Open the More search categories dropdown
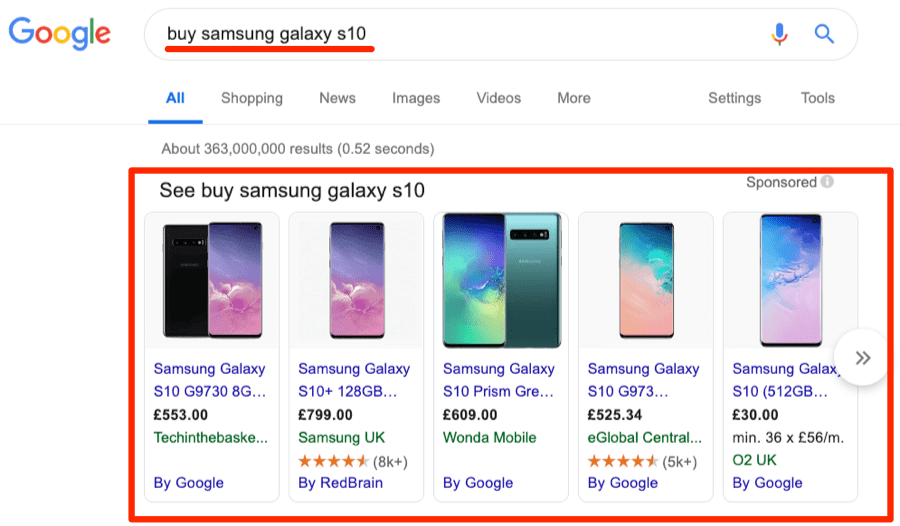 (574, 98)
